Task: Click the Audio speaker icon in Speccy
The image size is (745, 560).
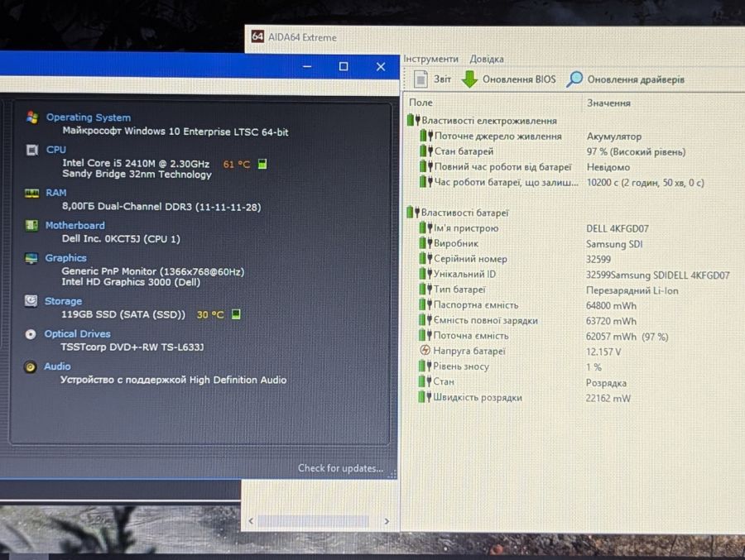Action: (30, 366)
